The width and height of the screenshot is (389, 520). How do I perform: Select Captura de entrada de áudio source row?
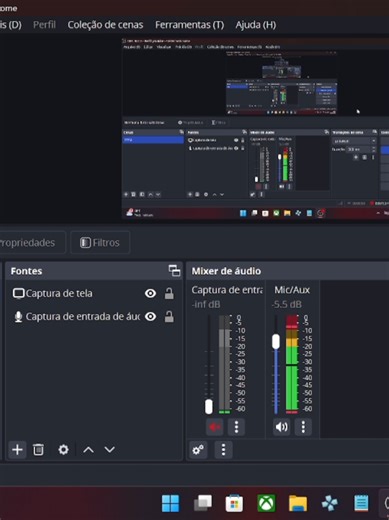[x=94, y=316]
